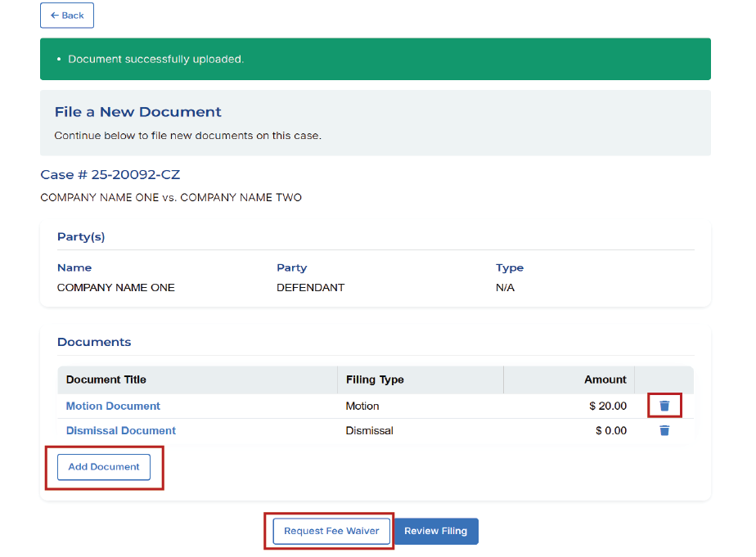Click Request Fee Waiver
The width and height of the screenshot is (756, 557).
coord(331,531)
